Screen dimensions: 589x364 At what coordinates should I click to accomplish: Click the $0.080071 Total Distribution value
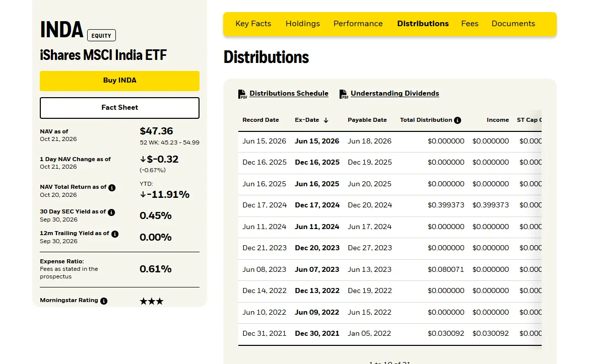pyautogui.click(x=446, y=270)
